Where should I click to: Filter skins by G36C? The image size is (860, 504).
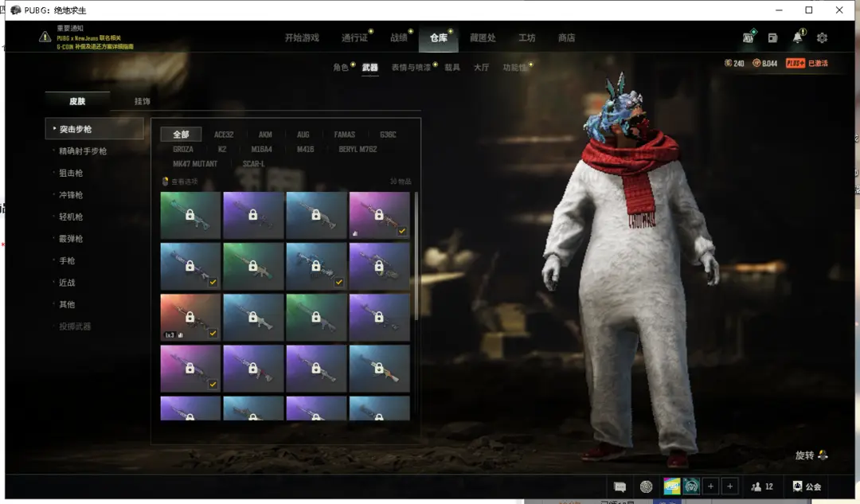[x=388, y=135]
